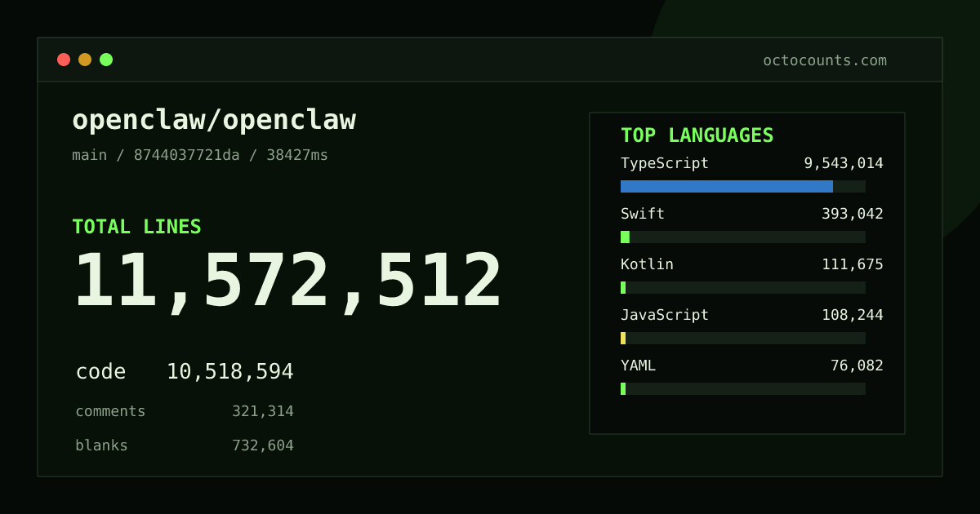Select the openclaw/openclaw repository title
Image resolution: width=980 pixels, height=514 pixels.
[214, 120]
